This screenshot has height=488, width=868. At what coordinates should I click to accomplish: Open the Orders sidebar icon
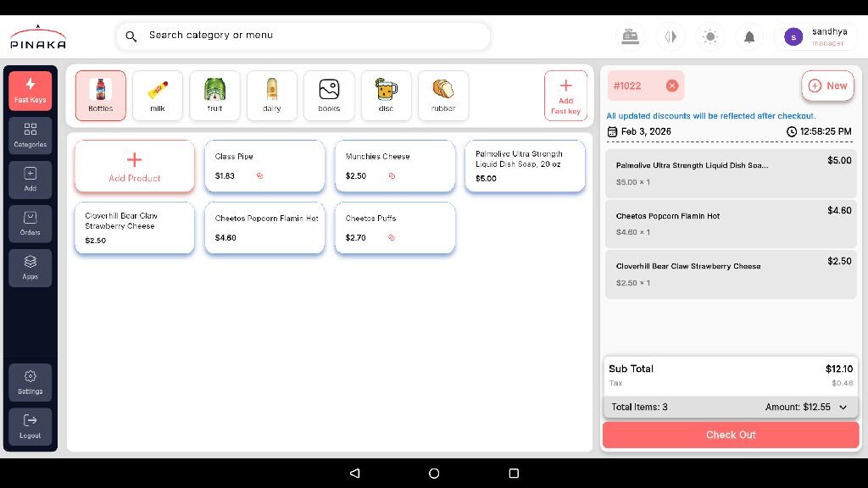31,223
